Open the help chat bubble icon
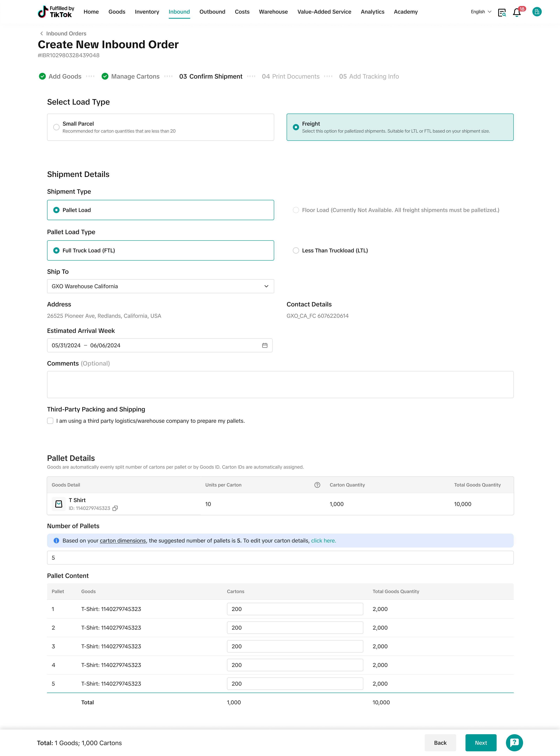 coord(514,742)
